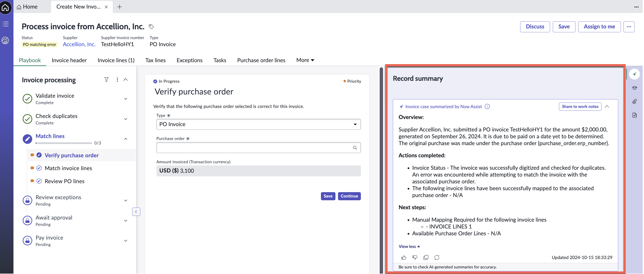
Task: Click Assign to me
Action: pos(599,27)
